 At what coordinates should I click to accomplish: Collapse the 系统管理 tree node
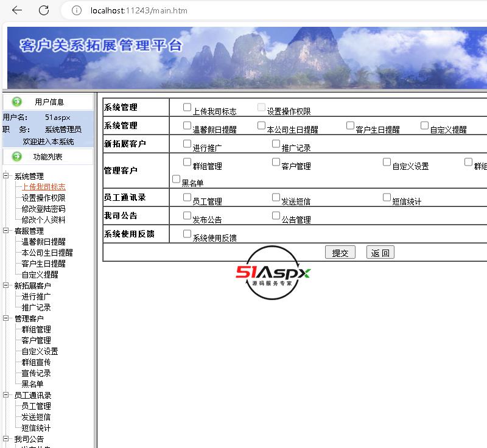pos(5,176)
